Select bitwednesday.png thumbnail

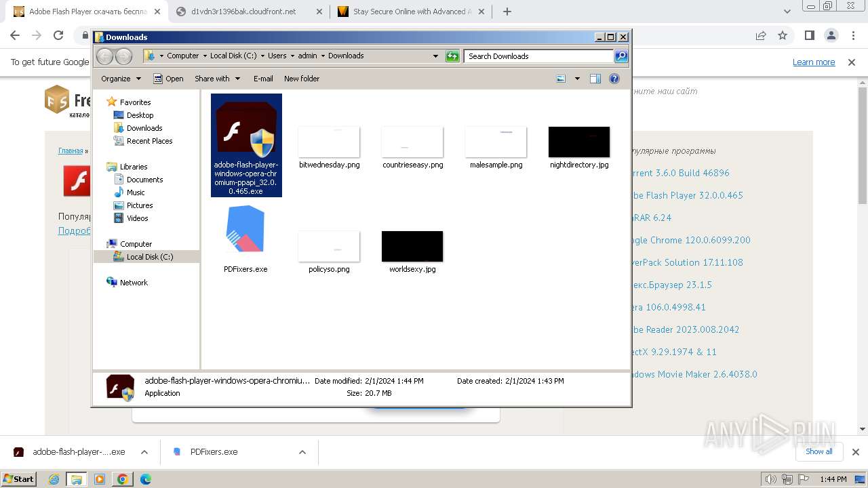click(x=329, y=142)
